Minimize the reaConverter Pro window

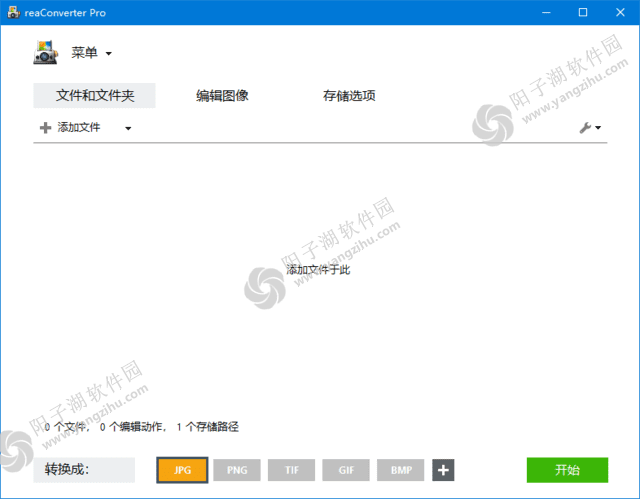(x=546, y=13)
